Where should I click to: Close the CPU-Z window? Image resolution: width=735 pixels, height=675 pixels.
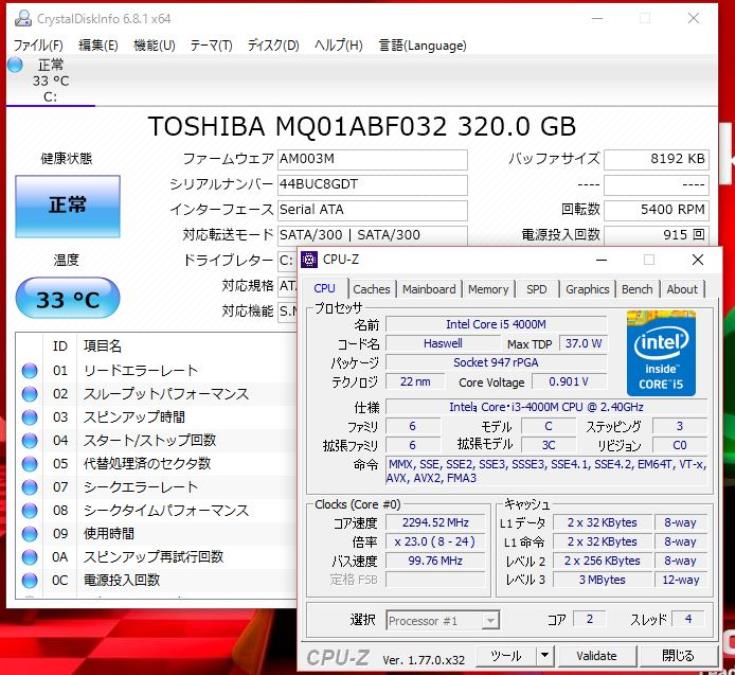[698, 260]
